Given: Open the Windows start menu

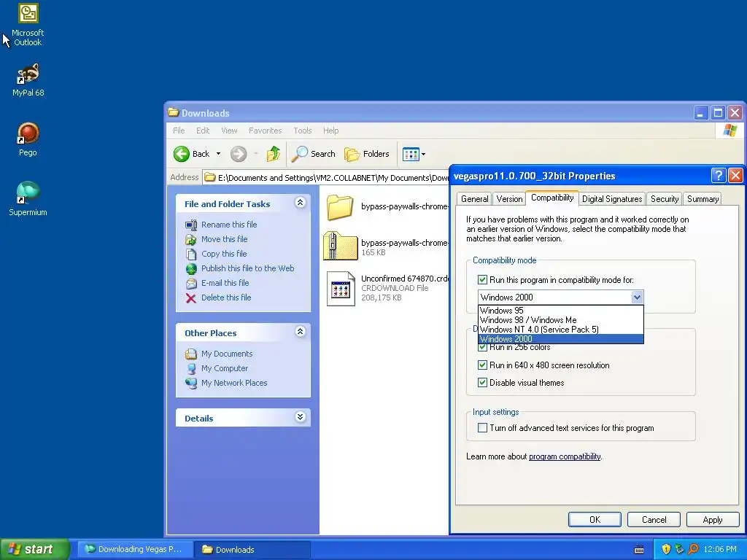Looking at the screenshot, I should click(35, 549).
